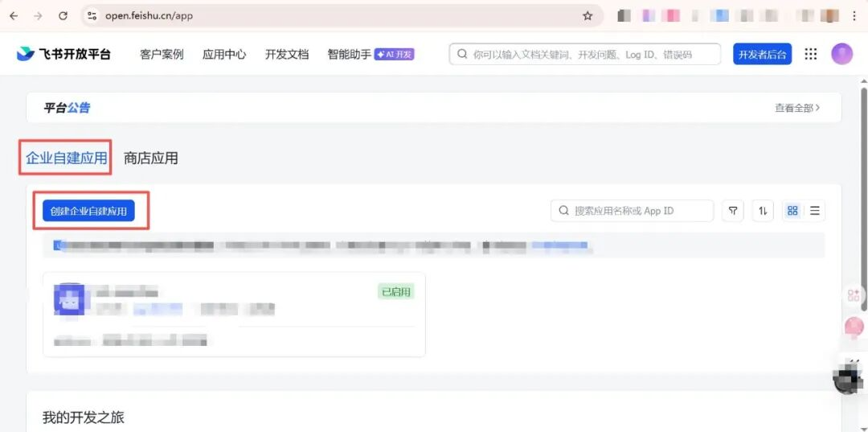The width and height of the screenshot is (868, 432).
Task: Click the 我的开发之旅 heading
Action: click(x=84, y=417)
